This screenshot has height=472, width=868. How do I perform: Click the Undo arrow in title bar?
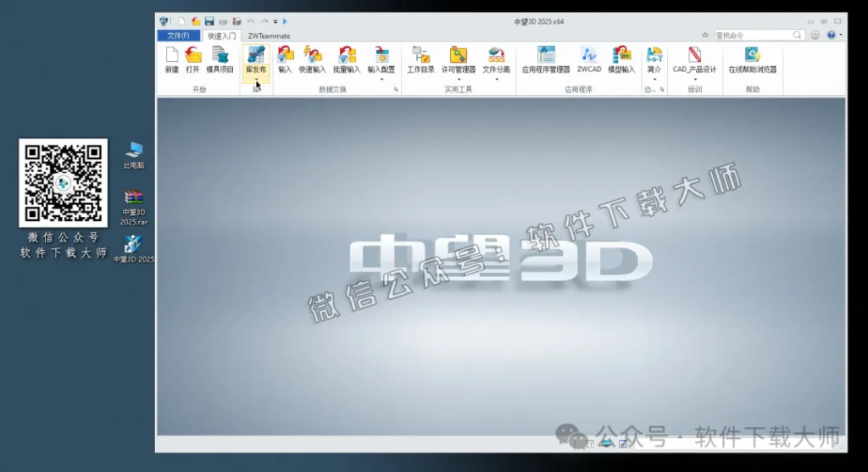click(x=251, y=21)
